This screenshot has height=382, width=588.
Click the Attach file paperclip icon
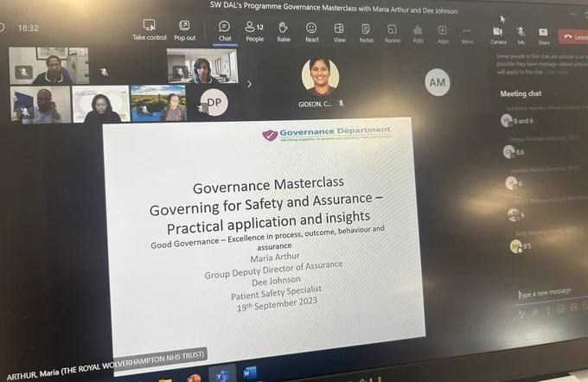[x=535, y=312]
